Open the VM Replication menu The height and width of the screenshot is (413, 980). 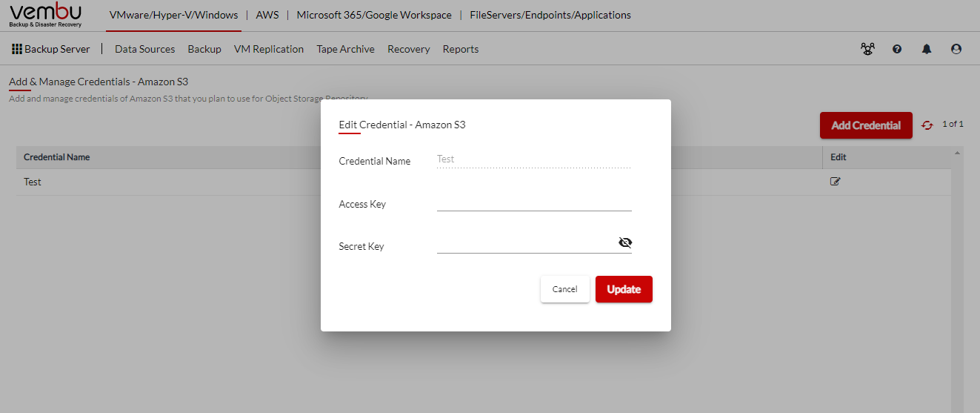tap(269, 49)
